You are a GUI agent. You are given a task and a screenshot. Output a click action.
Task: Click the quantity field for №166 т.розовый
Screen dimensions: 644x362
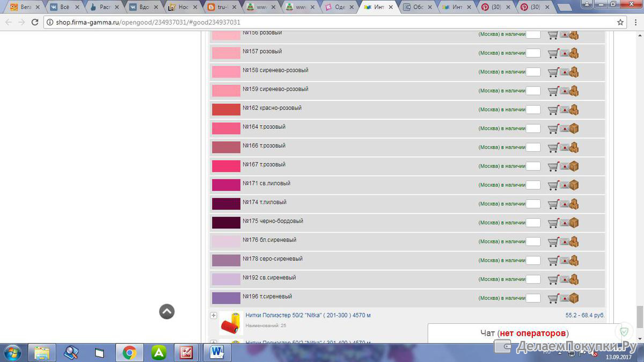(x=533, y=147)
